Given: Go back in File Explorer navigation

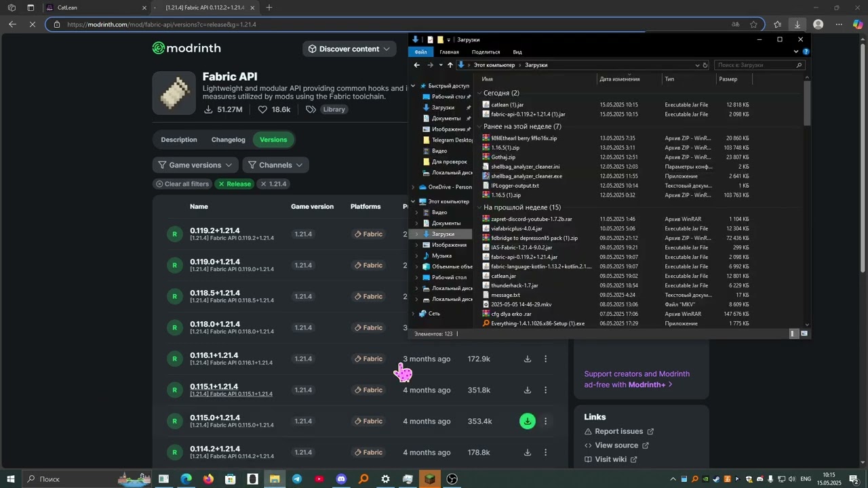Looking at the screenshot, I should point(417,65).
